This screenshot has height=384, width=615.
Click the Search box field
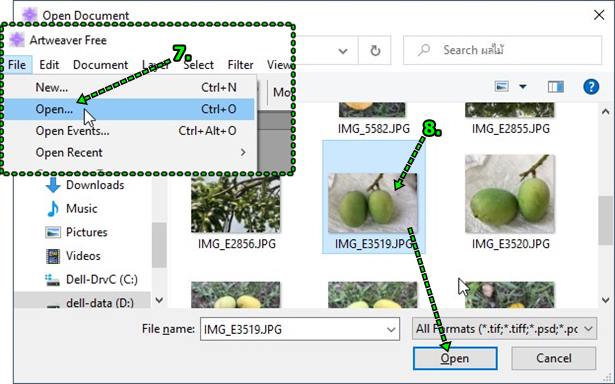click(502, 50)
